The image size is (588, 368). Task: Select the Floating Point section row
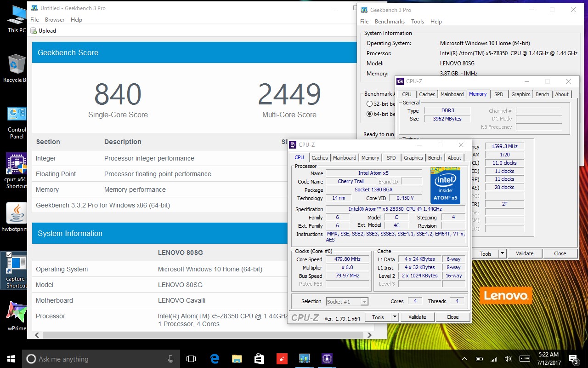(x=160, y=174)
